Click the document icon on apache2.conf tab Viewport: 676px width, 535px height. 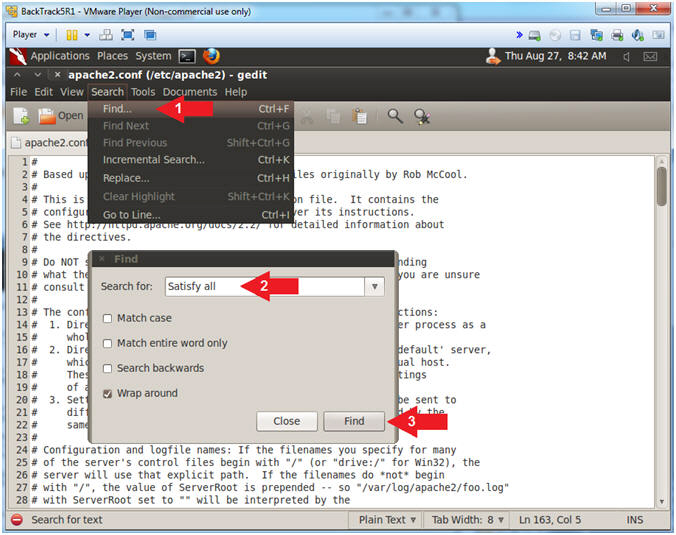tap(16, 143)
